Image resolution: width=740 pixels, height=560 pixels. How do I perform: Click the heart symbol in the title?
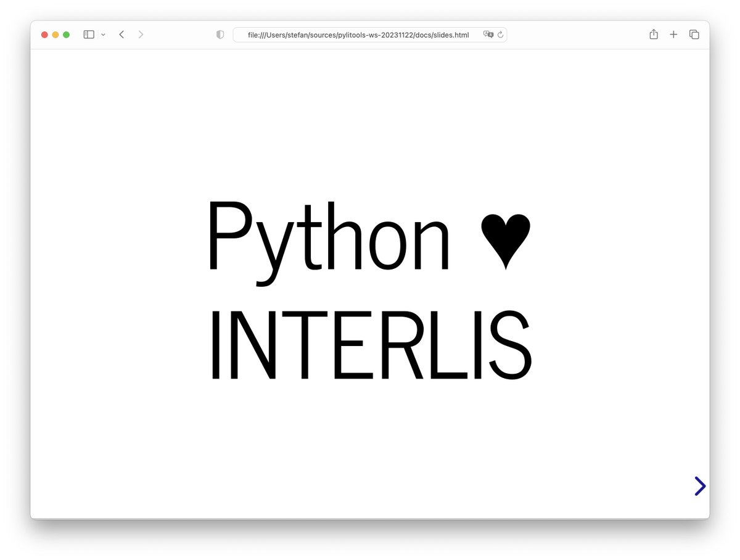click(505, 241)
